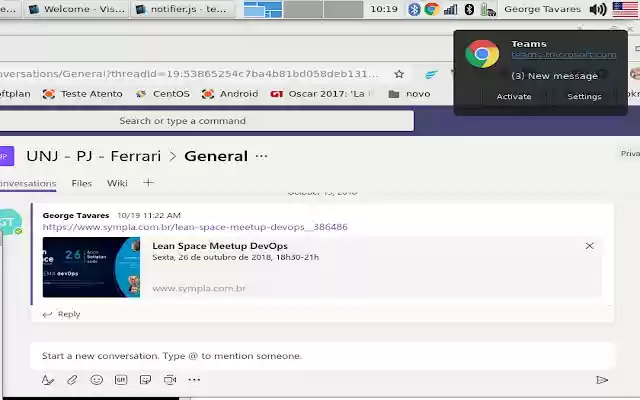Click the Teams title in the notification

pos(529,44)
